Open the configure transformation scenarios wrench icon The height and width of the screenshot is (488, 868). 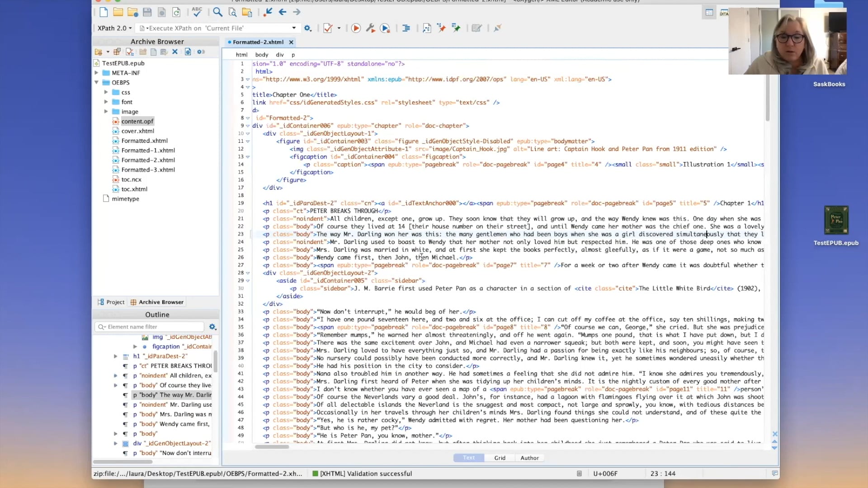click(370, 28)
